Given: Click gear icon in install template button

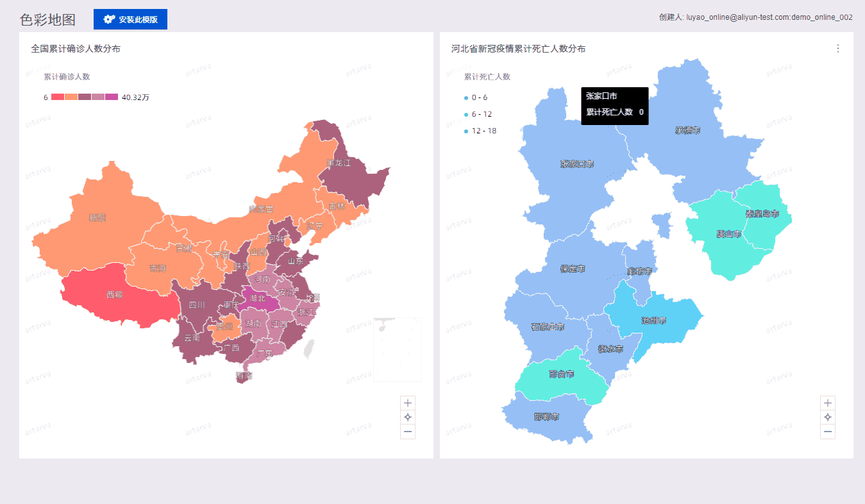Looking at the screenshot, I should pos(109,19).
